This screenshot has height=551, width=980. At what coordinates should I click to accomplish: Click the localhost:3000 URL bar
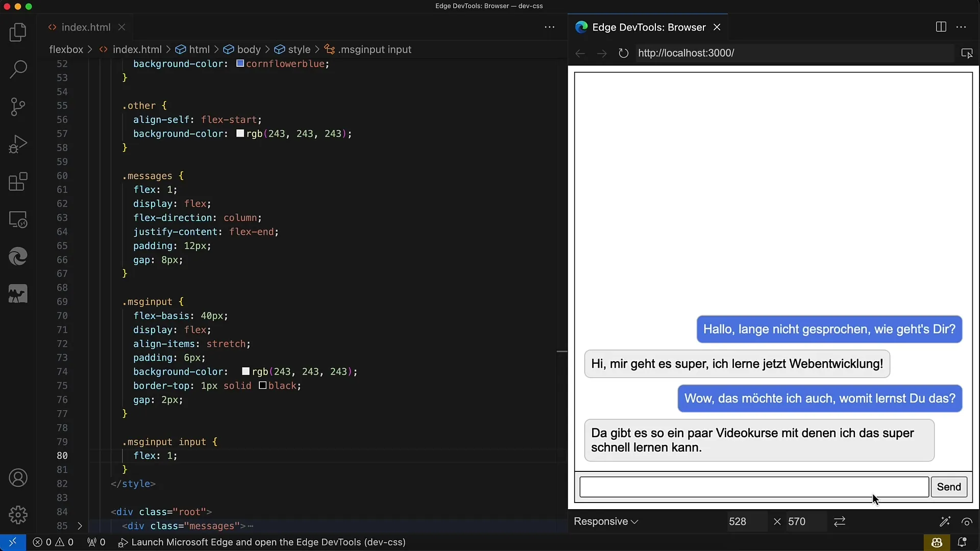point(794,53)
